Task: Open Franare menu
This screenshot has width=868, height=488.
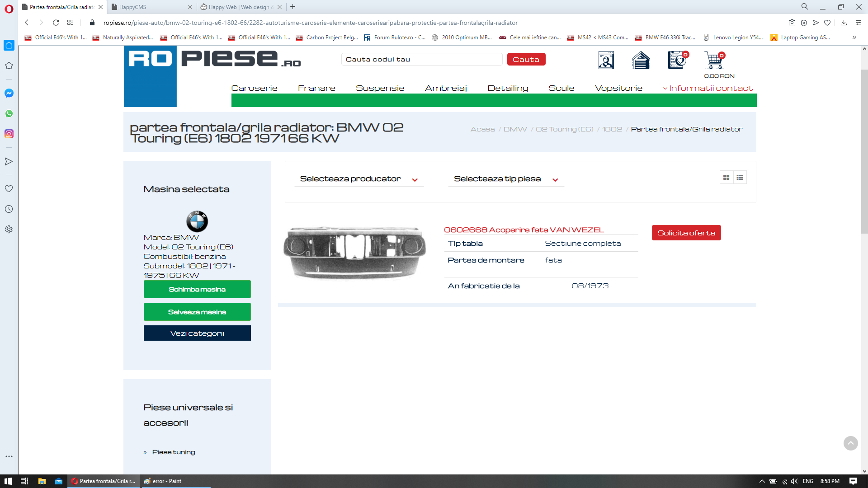Action: point(316,88)
